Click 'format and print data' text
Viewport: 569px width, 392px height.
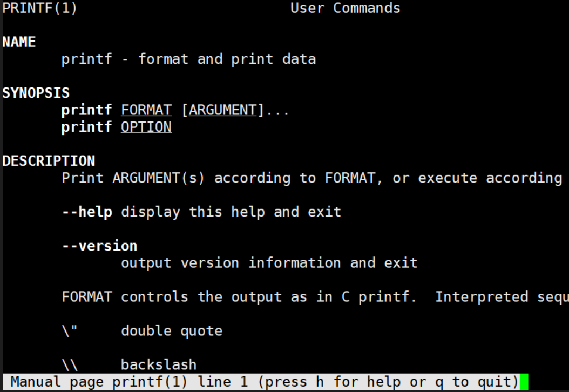point(227,59)
